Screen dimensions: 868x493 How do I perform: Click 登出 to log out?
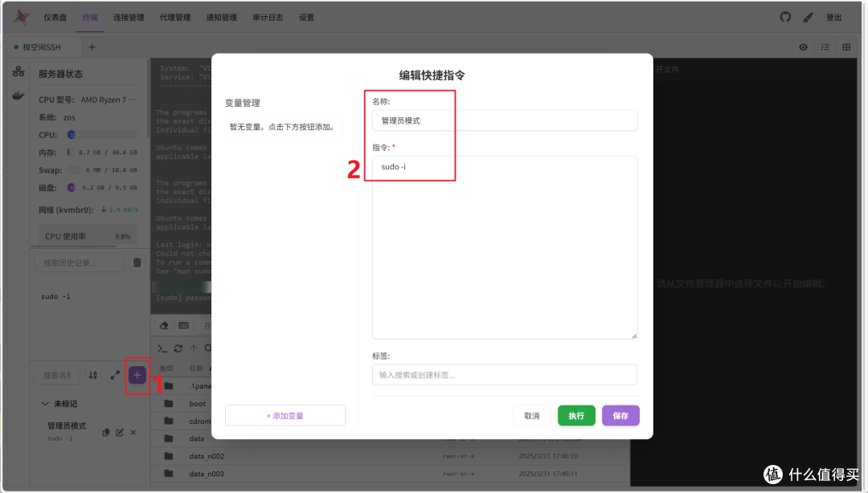click(833, 17)
